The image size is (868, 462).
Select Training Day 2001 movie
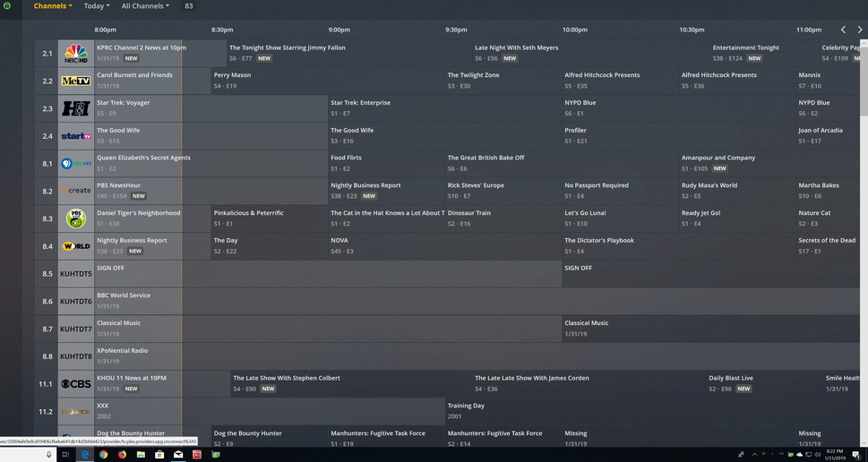[652, 412]
